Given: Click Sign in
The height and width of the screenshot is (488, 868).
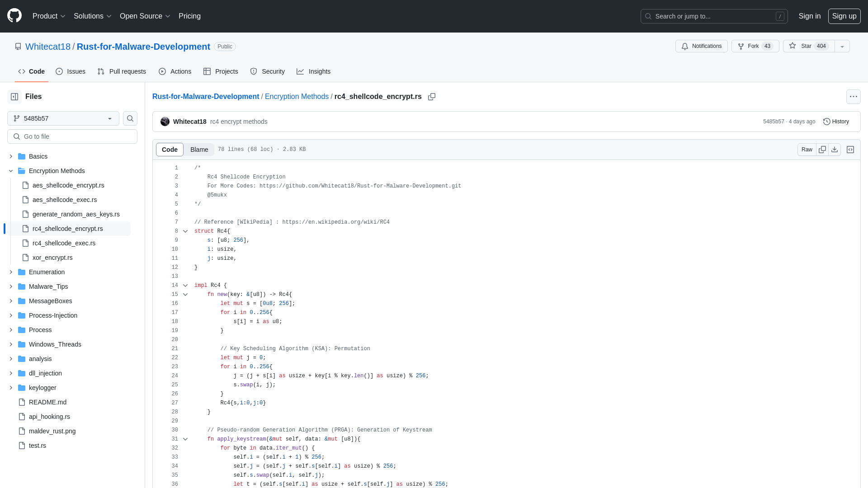Looking at the screenshot, I should coord(810,16).
